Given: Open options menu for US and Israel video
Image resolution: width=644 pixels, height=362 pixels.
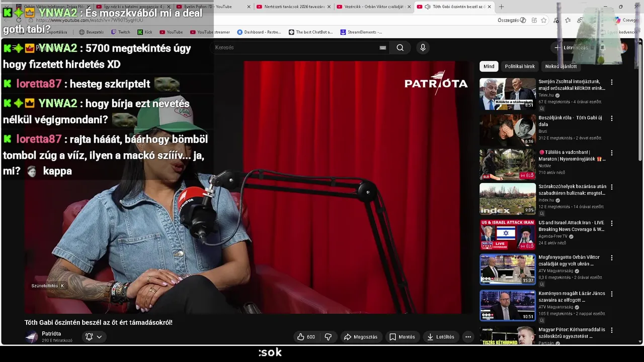Looking at the screenshot, I should 612,223.
